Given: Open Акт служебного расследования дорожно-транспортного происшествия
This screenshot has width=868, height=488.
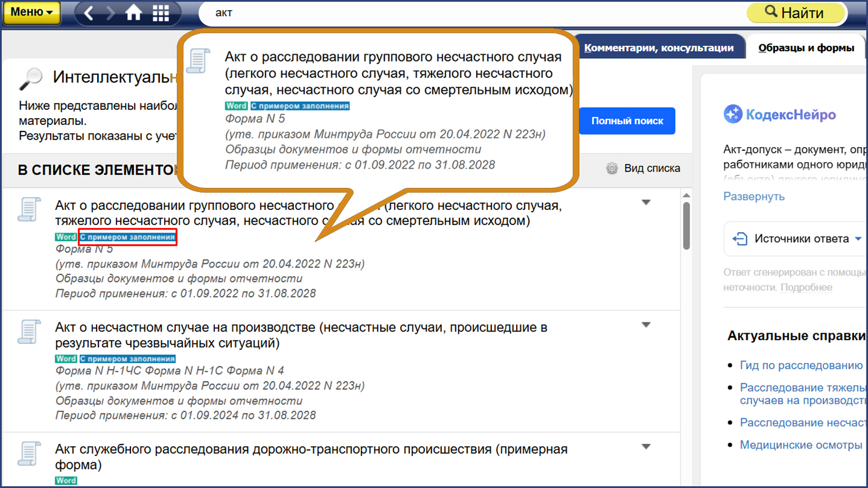Looking at the screenshot, I should (311, 457).
